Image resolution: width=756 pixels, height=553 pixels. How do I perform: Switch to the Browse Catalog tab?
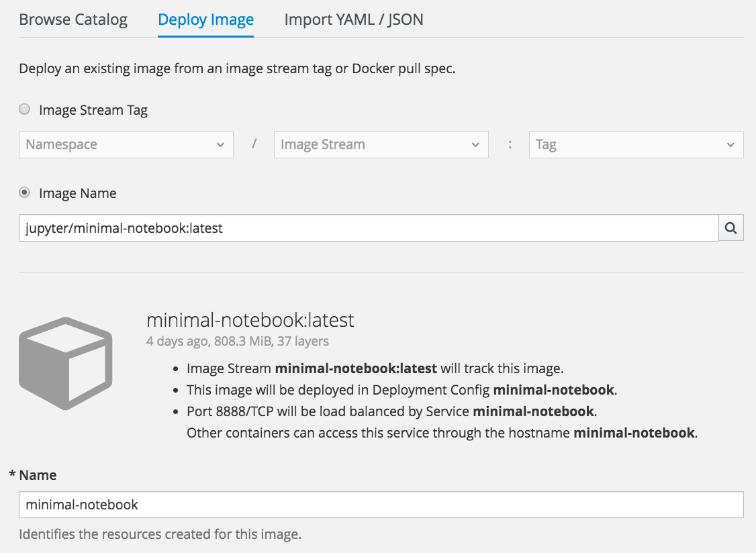pos(73,19)
